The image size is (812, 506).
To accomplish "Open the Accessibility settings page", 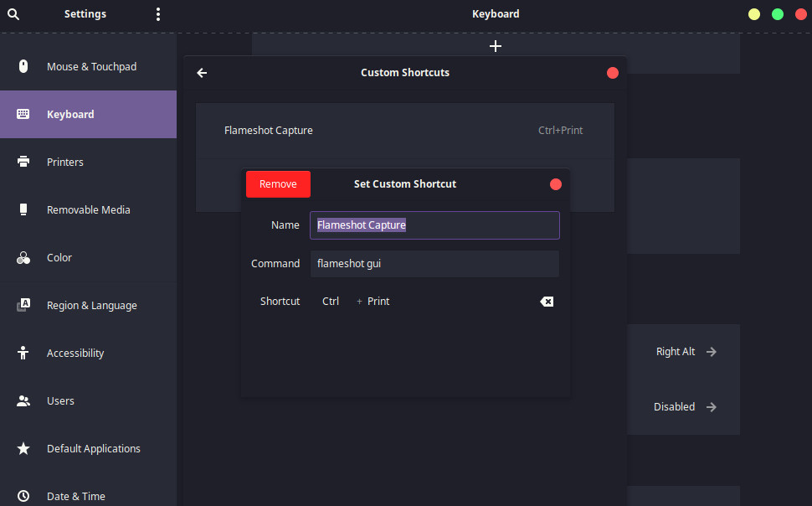I will coord(88,353).
